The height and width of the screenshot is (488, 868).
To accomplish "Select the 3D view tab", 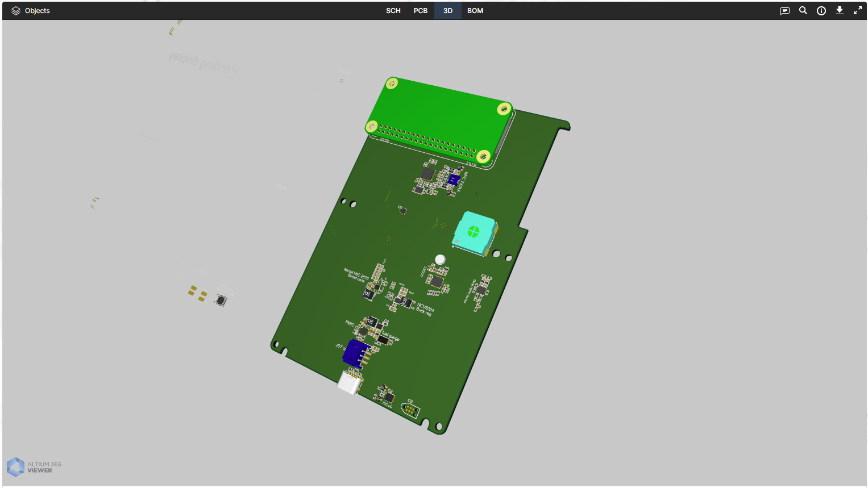I will [x=448, y=11].
